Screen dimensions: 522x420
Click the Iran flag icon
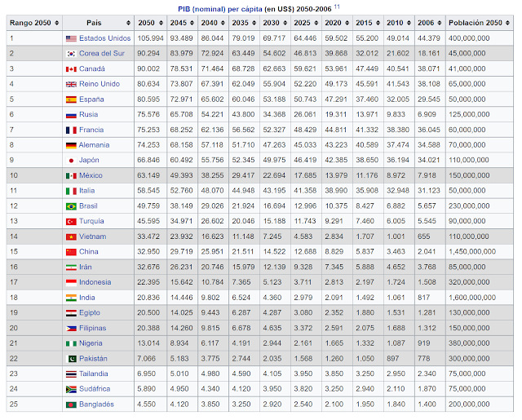pyautogui.click(x=71, y=267)
